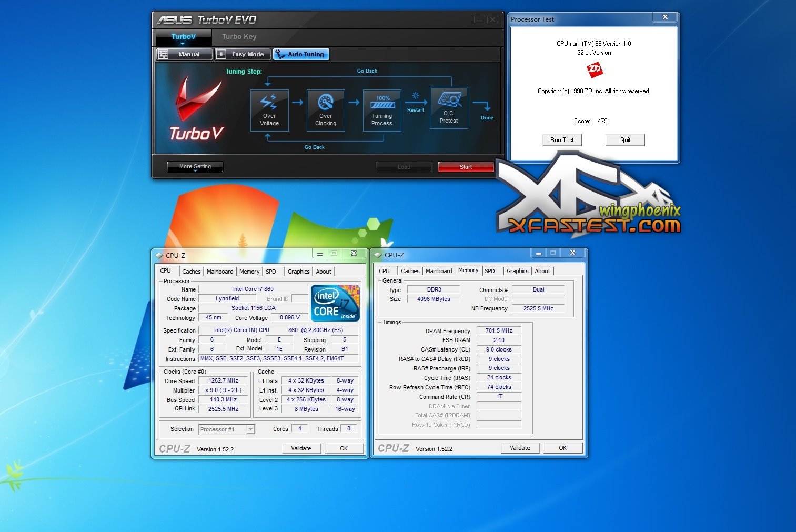Open Caches tab in left CPU-Z
796x532 pixels.
tap(192, 272)
